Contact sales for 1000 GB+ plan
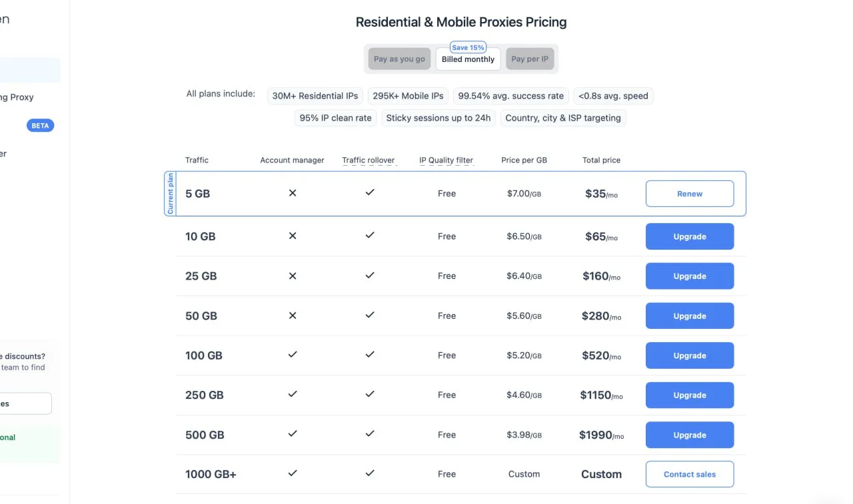 click(689, 474)
